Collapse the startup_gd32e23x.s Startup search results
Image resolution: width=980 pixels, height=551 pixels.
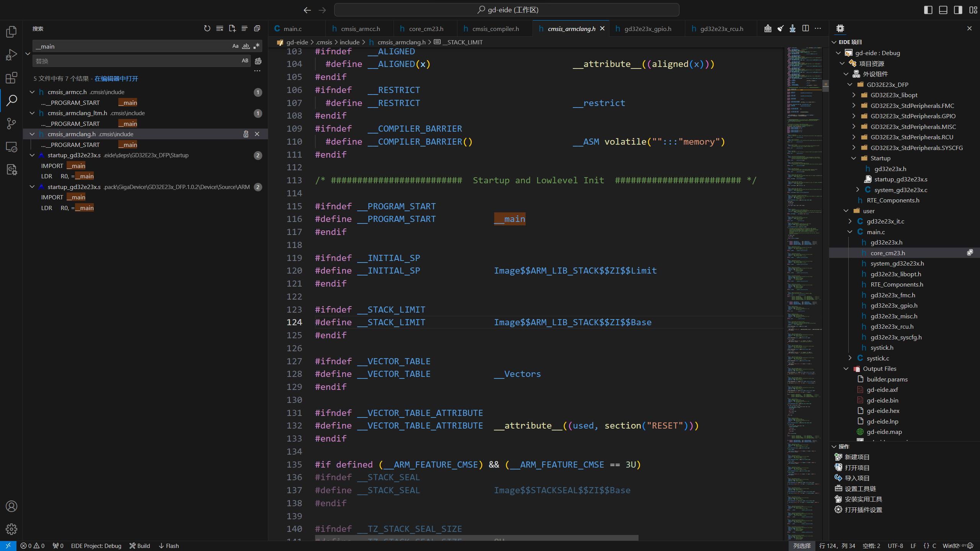click(32, 155)
